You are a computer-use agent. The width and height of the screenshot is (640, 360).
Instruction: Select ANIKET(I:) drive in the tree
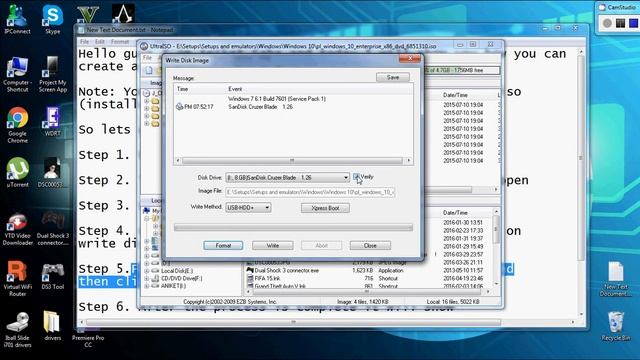tap(173, 286)
